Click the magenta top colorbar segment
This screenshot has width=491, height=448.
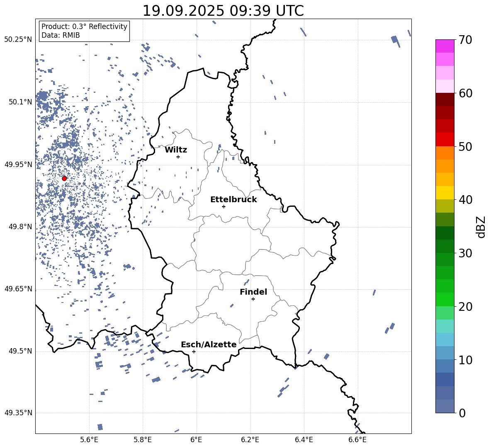click(445, 46)
